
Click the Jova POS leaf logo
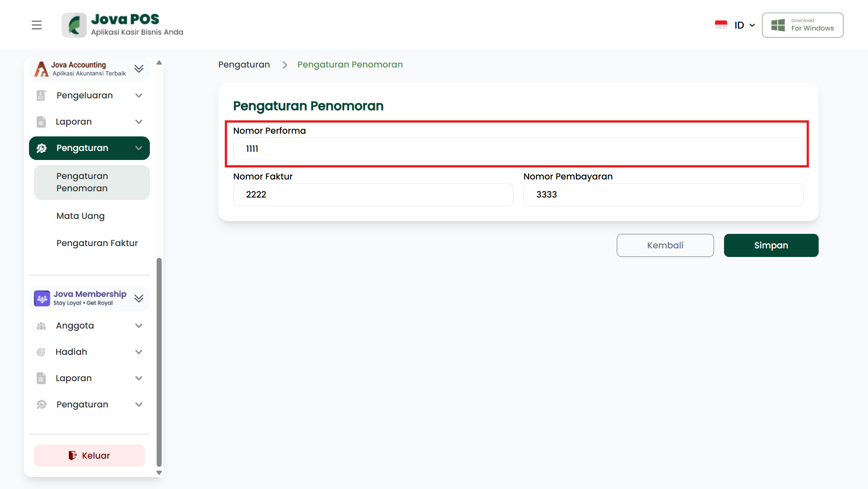click(74, 25)
